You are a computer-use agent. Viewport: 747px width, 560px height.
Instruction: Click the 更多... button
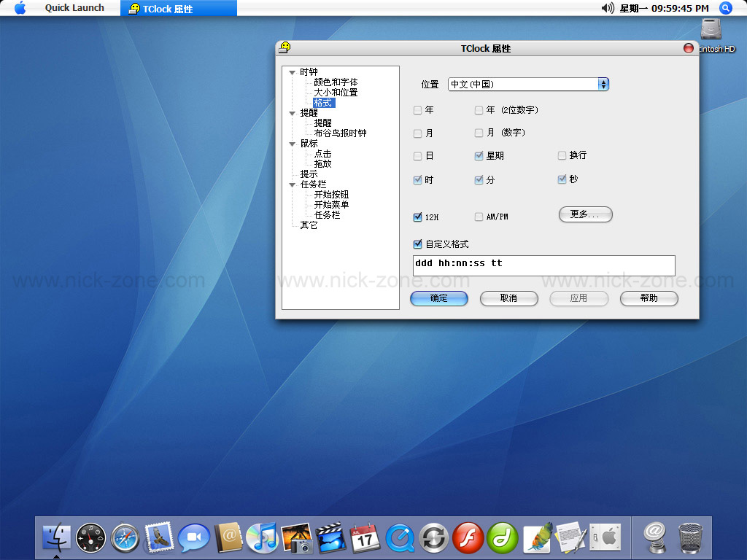[x=586, y=214]
